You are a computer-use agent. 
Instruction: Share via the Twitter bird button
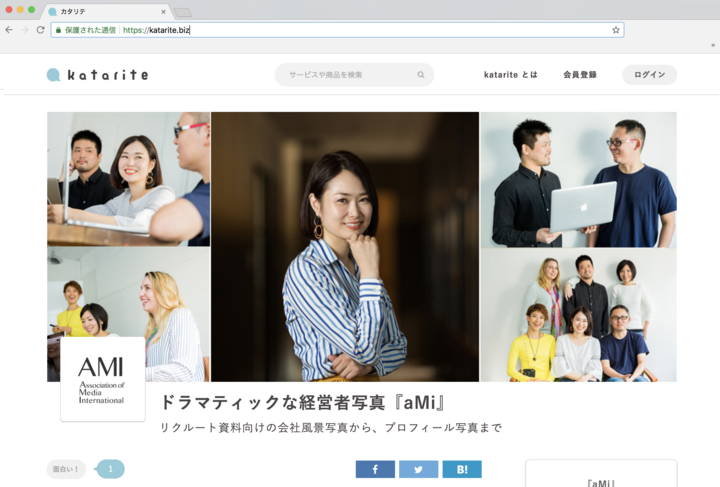coord(418,469)
